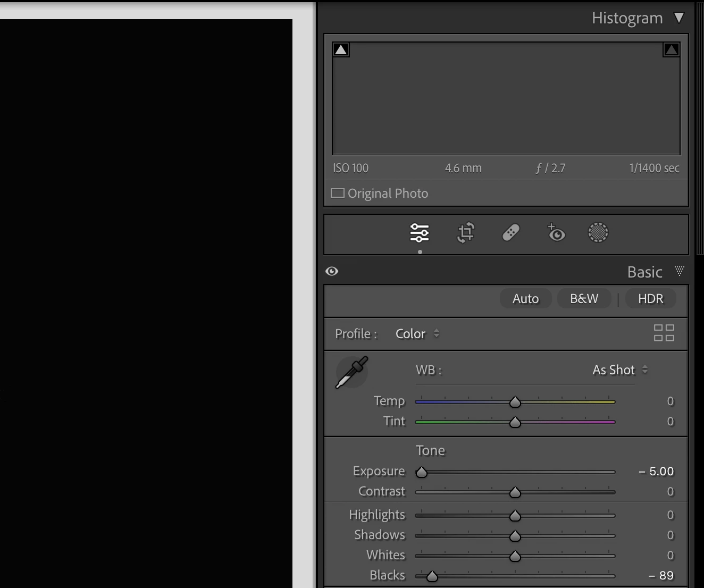Click the Contrast value field
Viewport: 704px width, 588px height.
[x=671, y=492]
